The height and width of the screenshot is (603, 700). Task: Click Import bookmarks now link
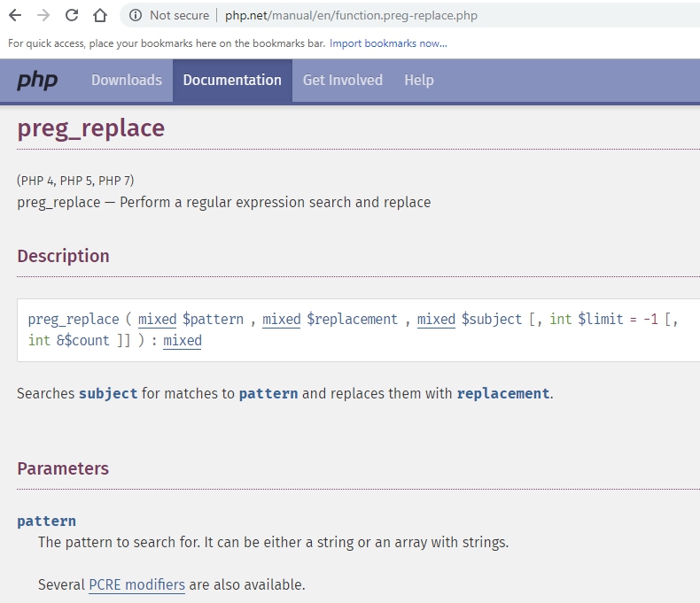[388, 43]
